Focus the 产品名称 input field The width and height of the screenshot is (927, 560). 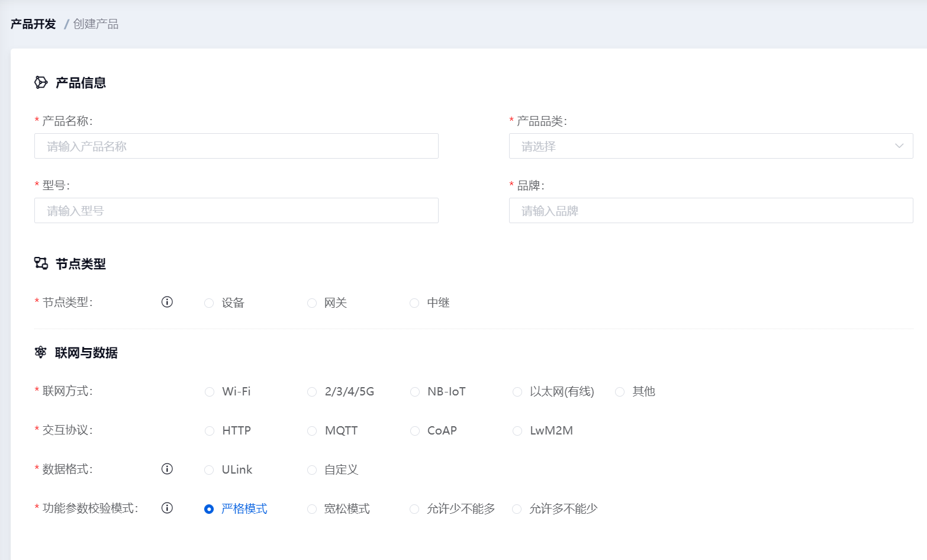point(236,146)
